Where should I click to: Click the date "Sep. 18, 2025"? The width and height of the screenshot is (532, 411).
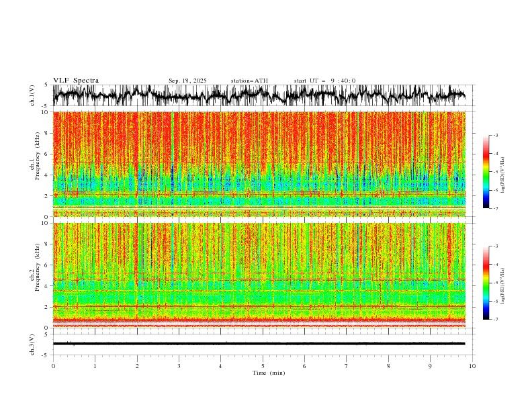tap(187, 81)
